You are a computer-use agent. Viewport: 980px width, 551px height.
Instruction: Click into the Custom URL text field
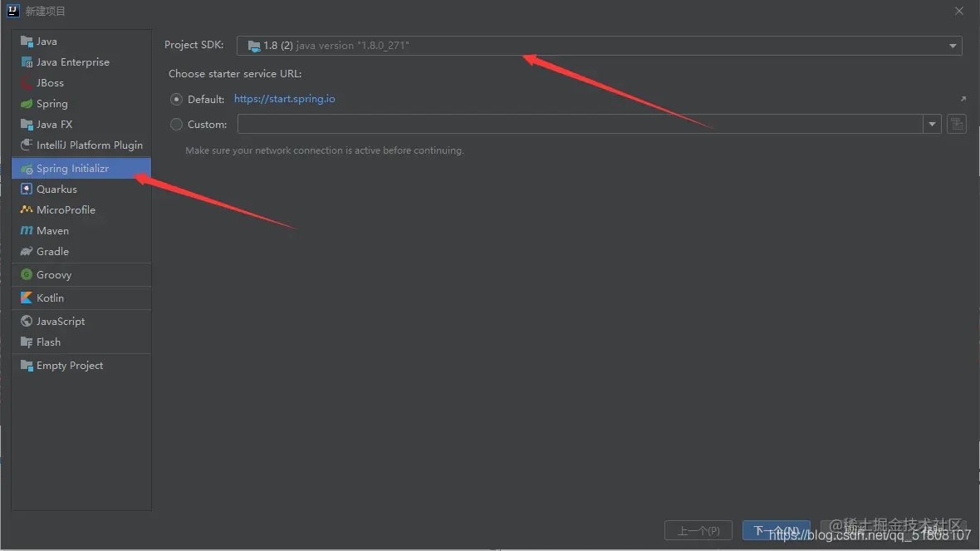580,124
